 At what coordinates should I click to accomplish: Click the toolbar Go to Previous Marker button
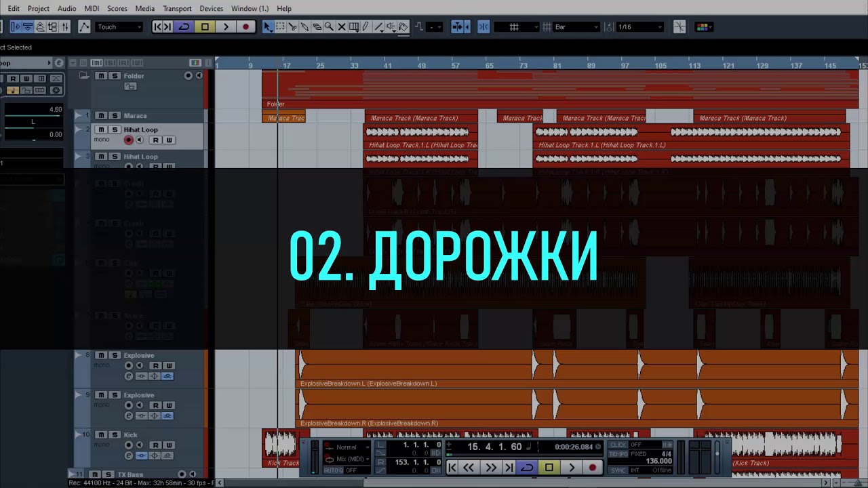click(x=157, y=27)
